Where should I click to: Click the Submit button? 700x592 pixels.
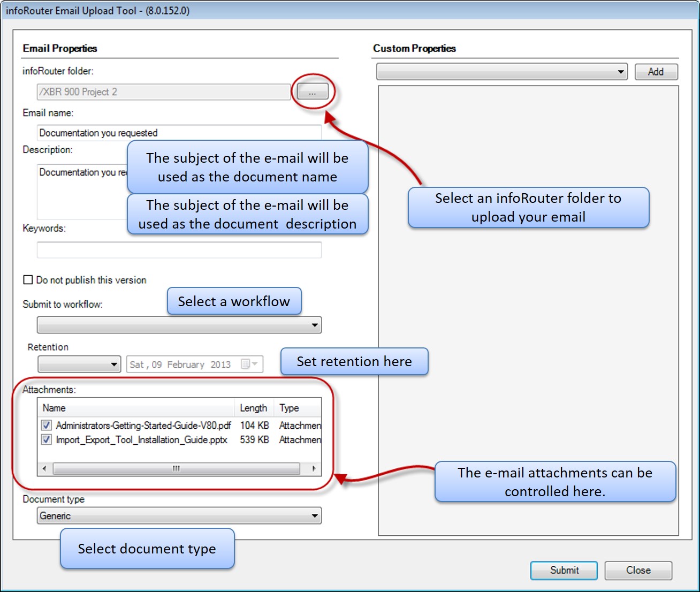coord(564,571)
